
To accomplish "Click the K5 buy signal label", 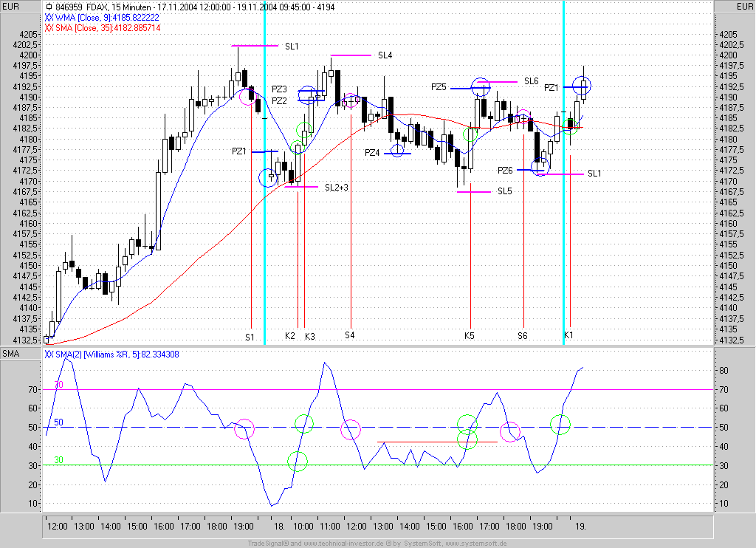I will pyautogui.click(x=470, y=336).
